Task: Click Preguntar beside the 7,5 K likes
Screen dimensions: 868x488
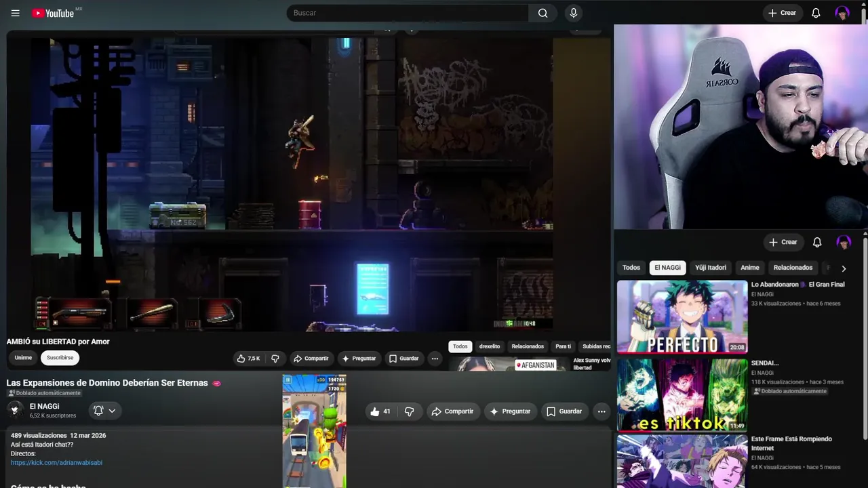Action: pos(358,358)
